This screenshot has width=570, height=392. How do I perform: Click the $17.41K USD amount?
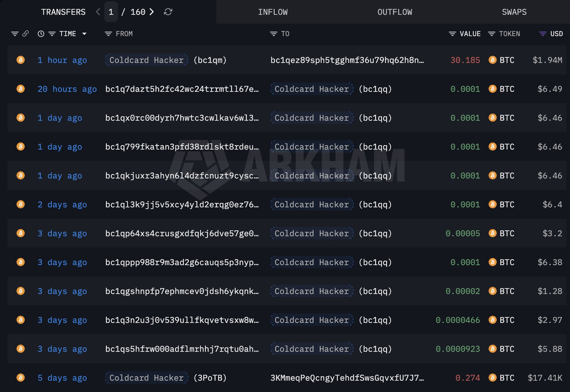pyautogui.click(x=545, y=378)
